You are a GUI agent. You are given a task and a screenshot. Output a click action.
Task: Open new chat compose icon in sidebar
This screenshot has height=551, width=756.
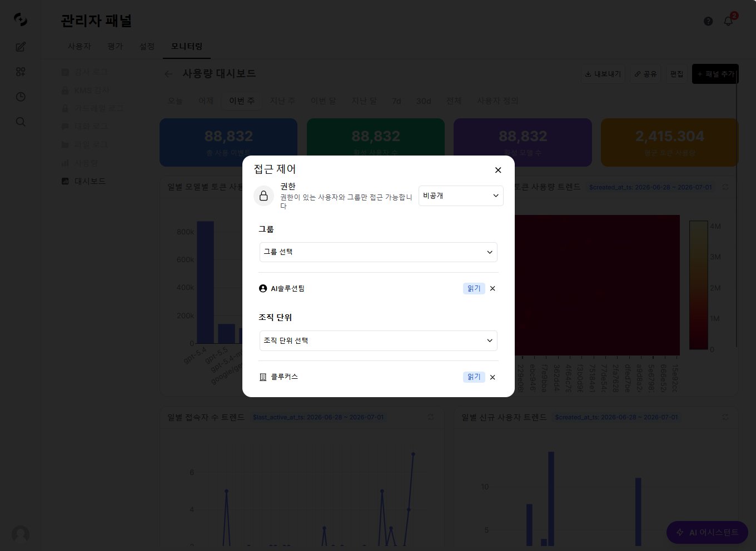pos(21,47)
